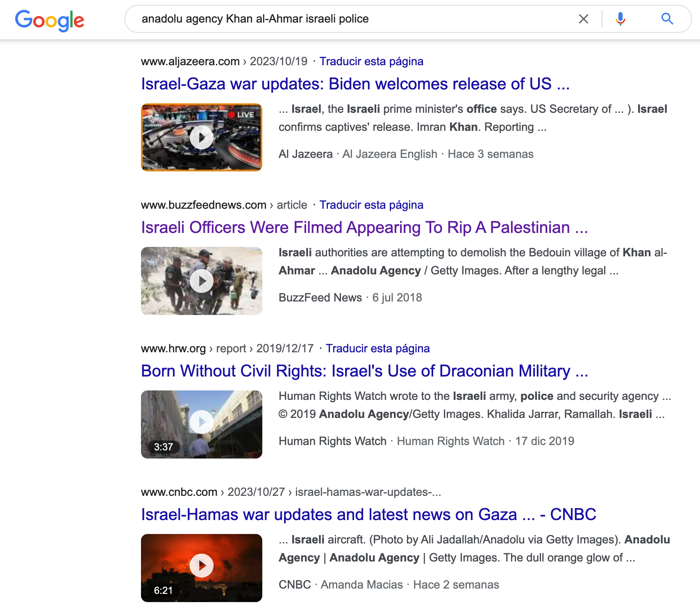The image size is (700, 607).
Task: Translate the aljazeera.com result page
Action: click(x=371, y=62)
